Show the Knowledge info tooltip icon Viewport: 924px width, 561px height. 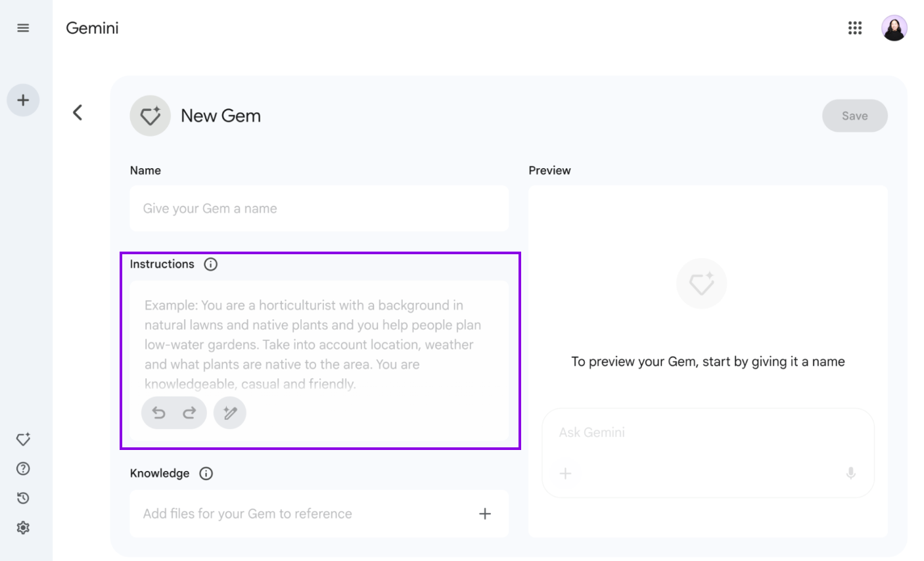(x=206, y=474)
